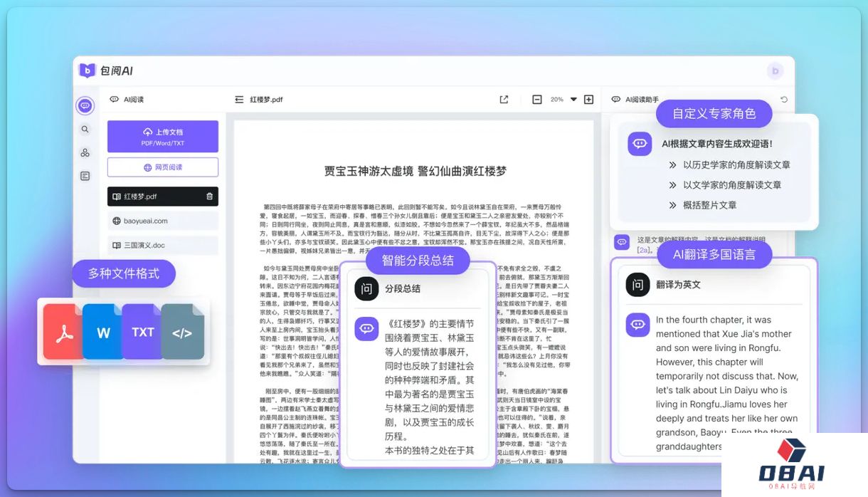The height and width of the screenshot is (497, 868).
Task: Click AI阅读 panel header
Action: (x=127, y=100)
